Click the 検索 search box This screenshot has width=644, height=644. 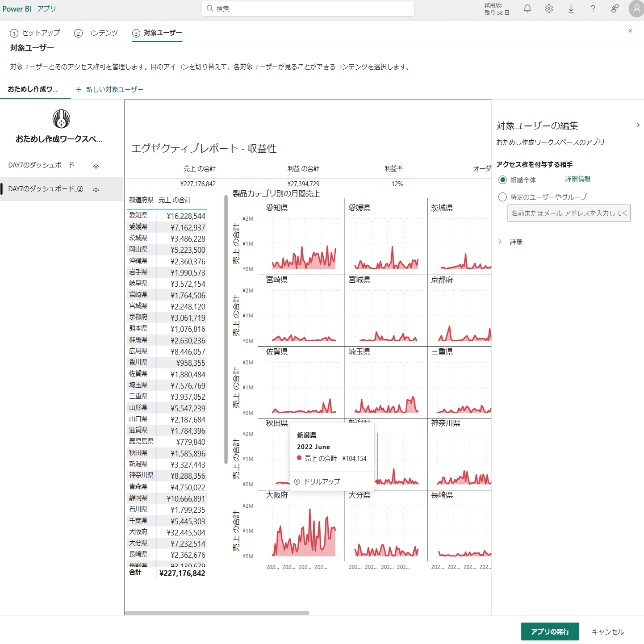click(x=308, y=8)
